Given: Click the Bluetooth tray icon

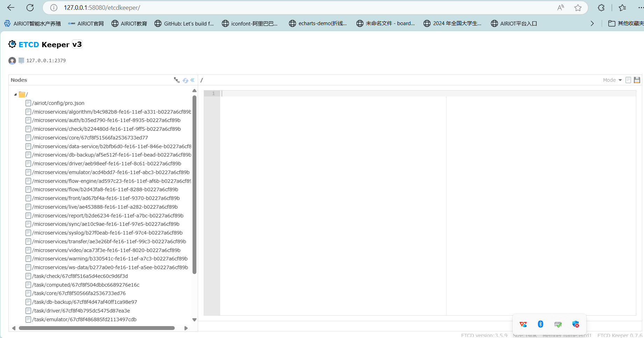Looking at the screenshot, I should coord(540,324).
